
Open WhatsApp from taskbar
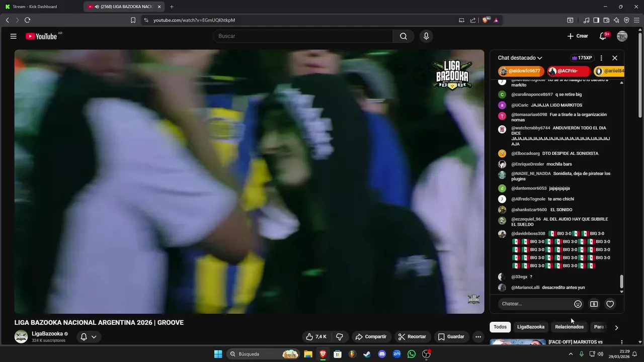[x=412, y=354]
